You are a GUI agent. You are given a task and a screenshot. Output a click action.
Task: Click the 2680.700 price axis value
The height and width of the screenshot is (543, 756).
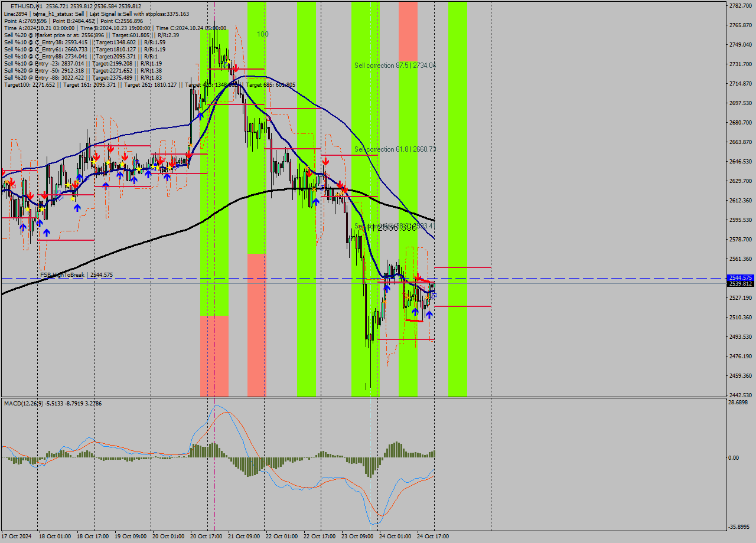[741, 122]
